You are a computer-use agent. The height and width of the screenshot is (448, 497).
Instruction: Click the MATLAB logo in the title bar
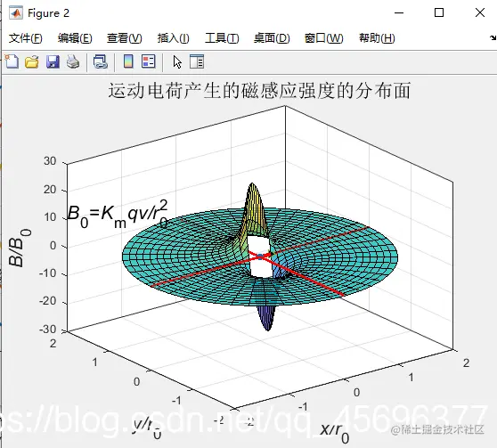tap(15, 12)
